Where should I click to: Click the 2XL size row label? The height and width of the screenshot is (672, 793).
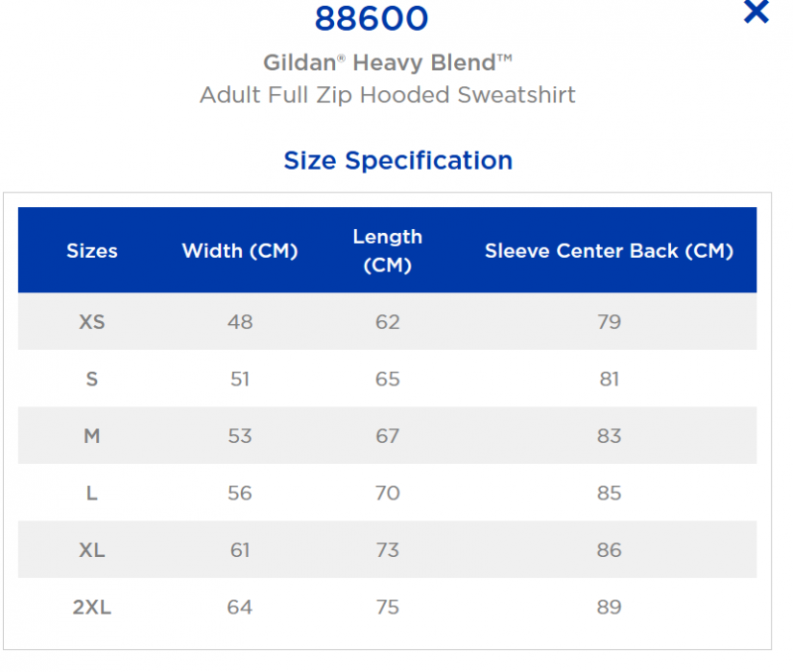tap(92, 608)
